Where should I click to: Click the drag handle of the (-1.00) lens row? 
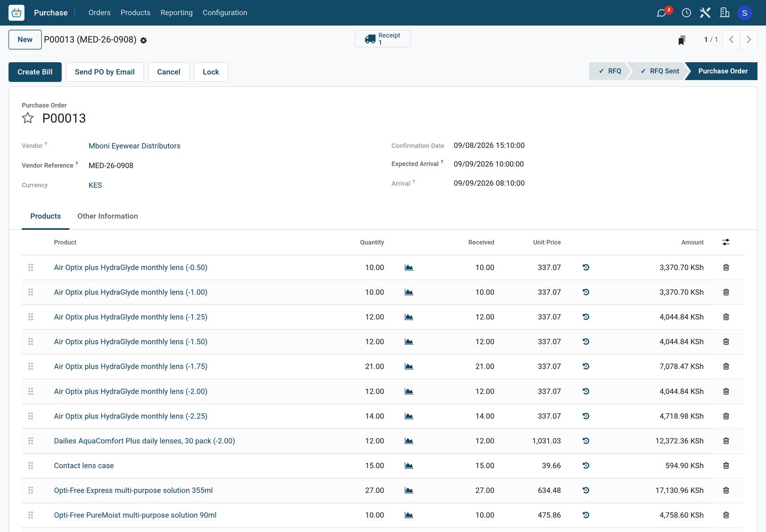tap(31, 292)
